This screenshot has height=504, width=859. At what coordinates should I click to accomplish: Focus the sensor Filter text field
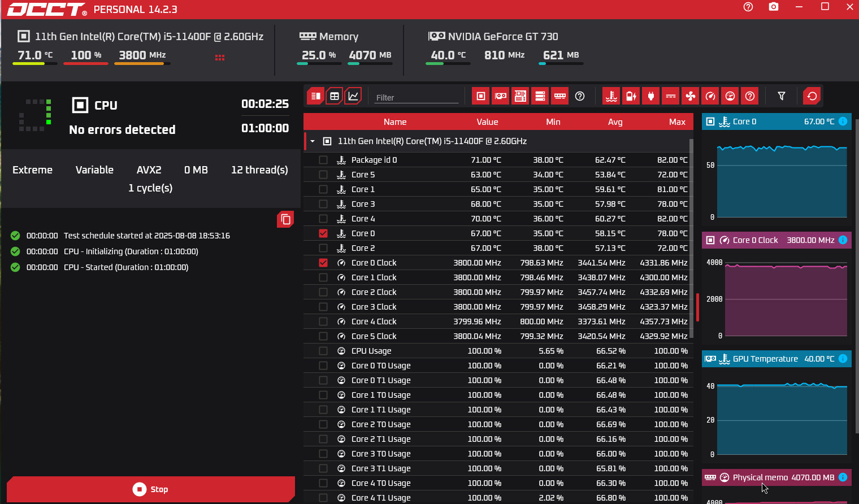coord(417,97)
